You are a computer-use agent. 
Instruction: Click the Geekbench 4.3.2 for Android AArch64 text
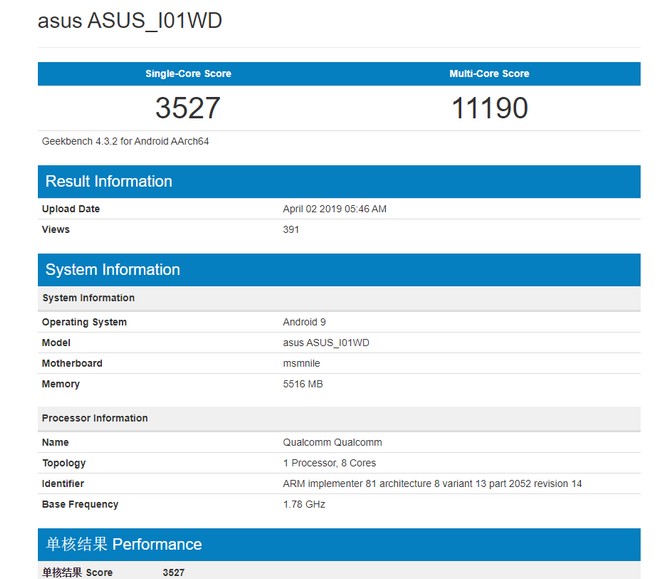125,141
